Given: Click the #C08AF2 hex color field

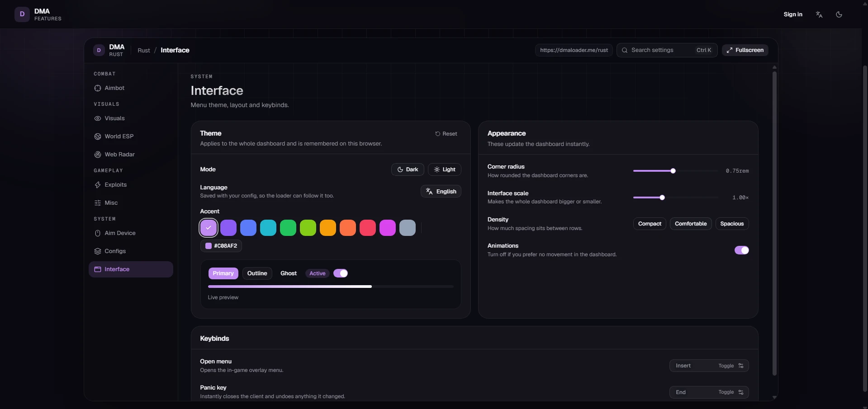Looking at the screenshot, I should point(221,246).
